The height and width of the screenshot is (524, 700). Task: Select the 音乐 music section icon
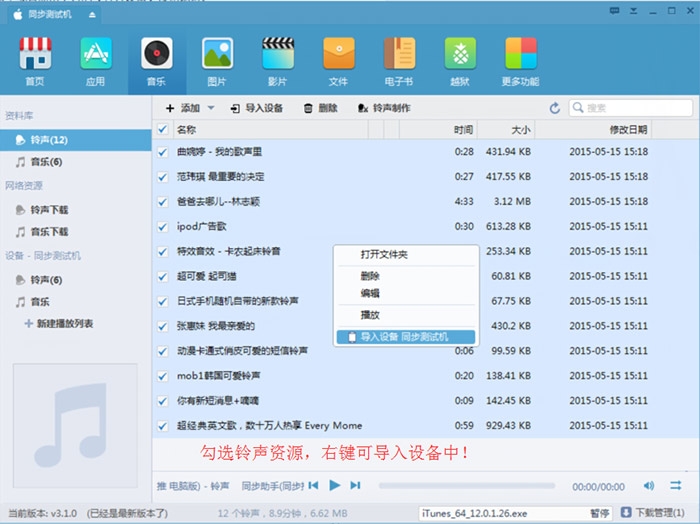(x=157, y=54)
